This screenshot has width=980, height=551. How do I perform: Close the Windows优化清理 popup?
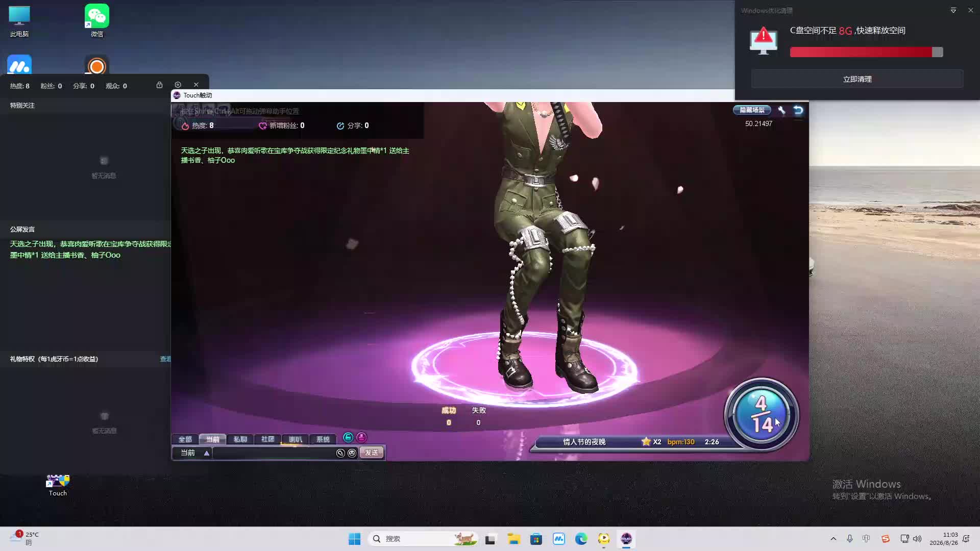pos(970,10)
